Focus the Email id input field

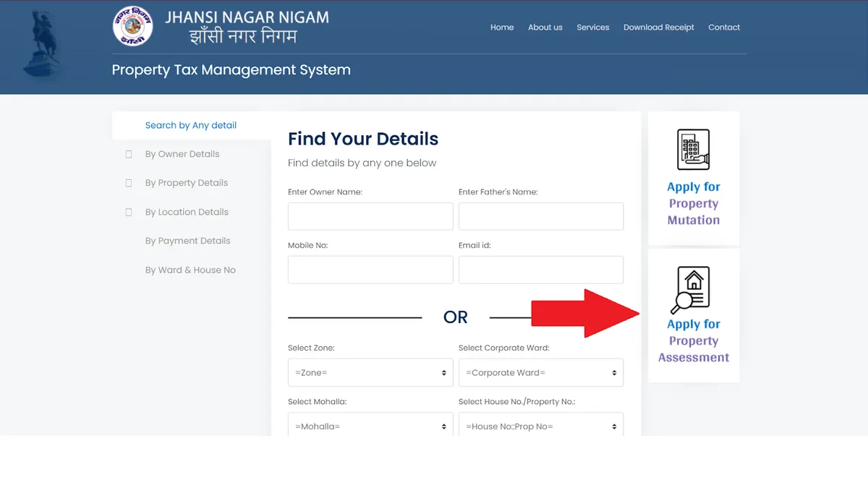(540, 270)
